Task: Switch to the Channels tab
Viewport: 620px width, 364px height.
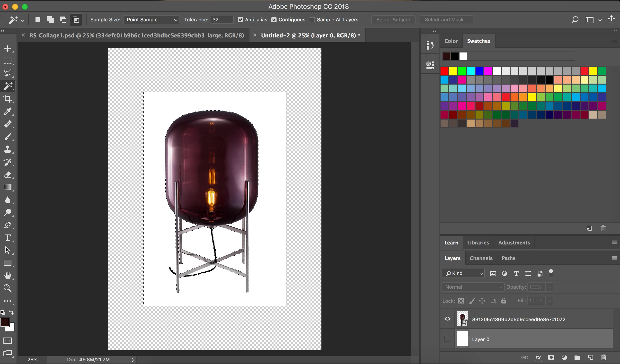Action: tap(481, 258)
